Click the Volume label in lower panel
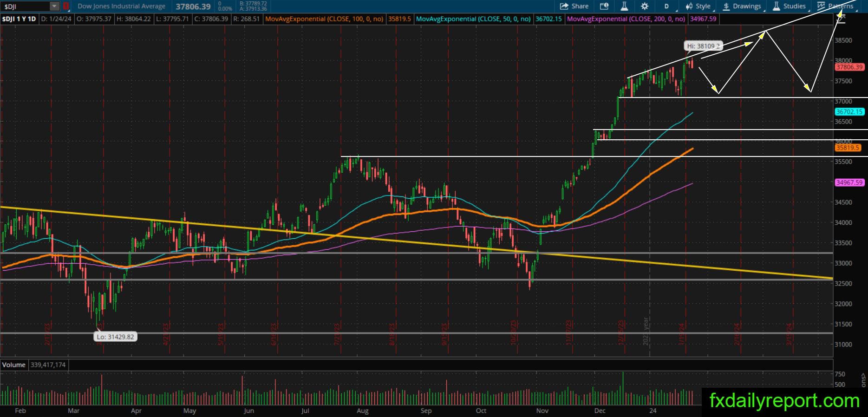This screenshot has height=417, width=868. click(14, 365)
